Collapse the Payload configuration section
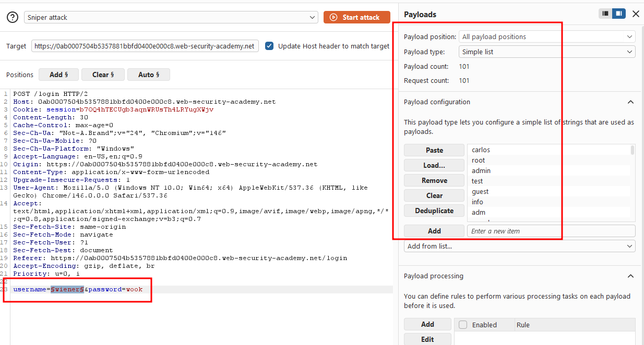The height and width of the screenshot is (345, 644). (630, 102)
